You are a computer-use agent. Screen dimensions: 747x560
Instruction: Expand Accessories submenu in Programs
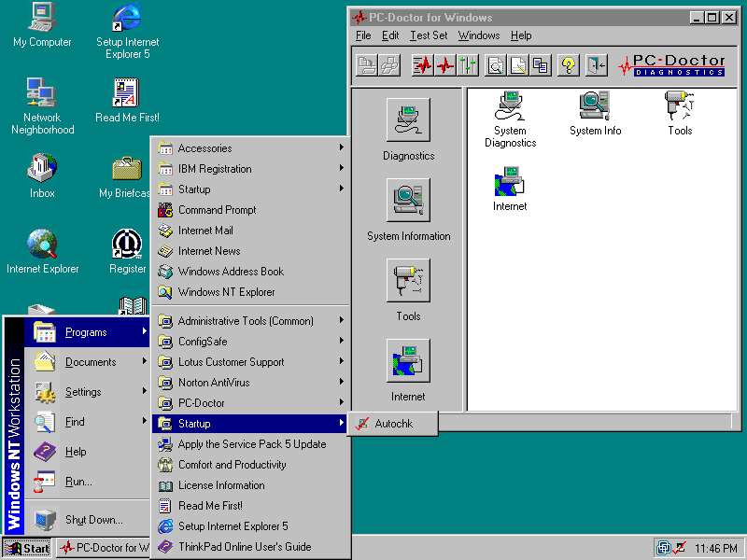pyautogui.click(x=250, y=148)
